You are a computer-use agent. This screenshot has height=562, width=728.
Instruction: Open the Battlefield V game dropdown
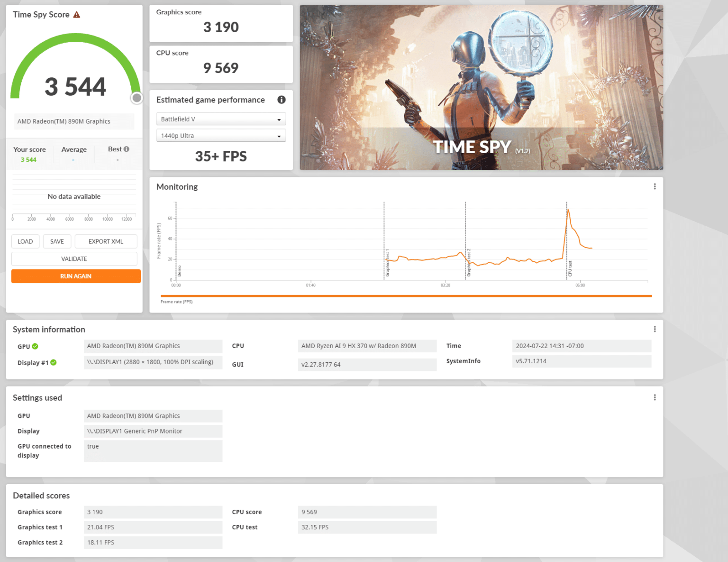tap(221, 119)
